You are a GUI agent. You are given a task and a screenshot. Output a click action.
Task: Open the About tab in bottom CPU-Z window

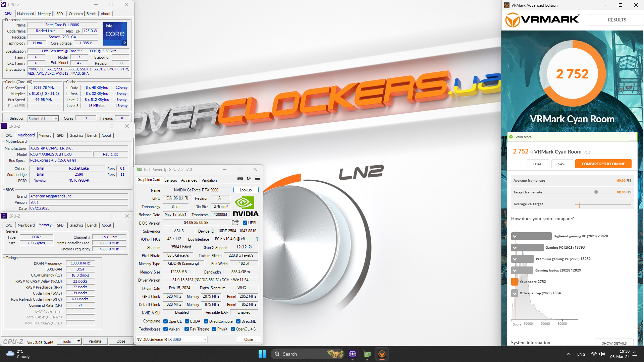tap(106, 225)
